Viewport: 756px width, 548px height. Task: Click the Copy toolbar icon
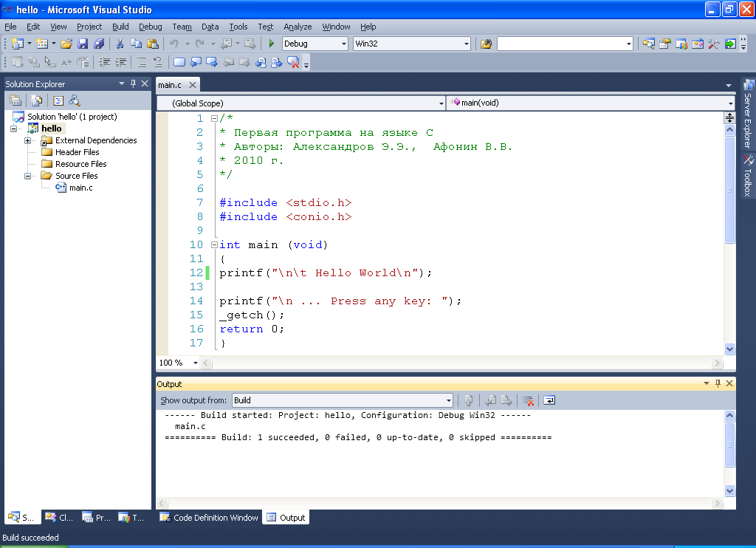tap(137, 44)
